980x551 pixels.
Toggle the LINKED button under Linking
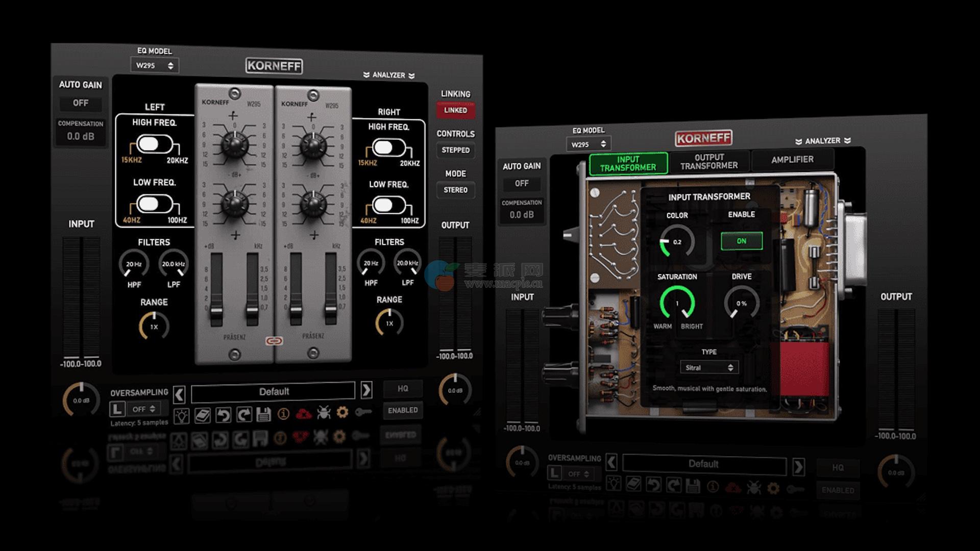click(x=455, y=110)
